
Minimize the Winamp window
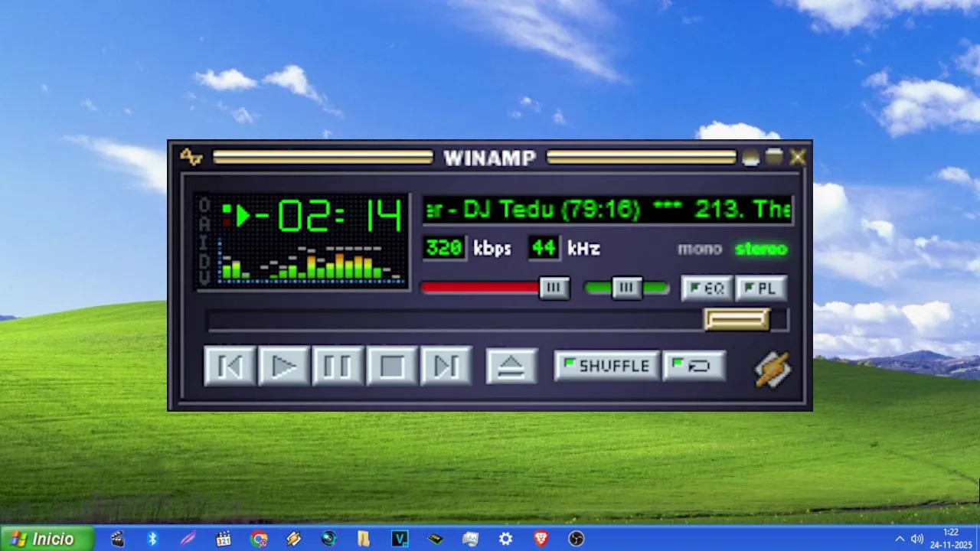pos(750,157)
